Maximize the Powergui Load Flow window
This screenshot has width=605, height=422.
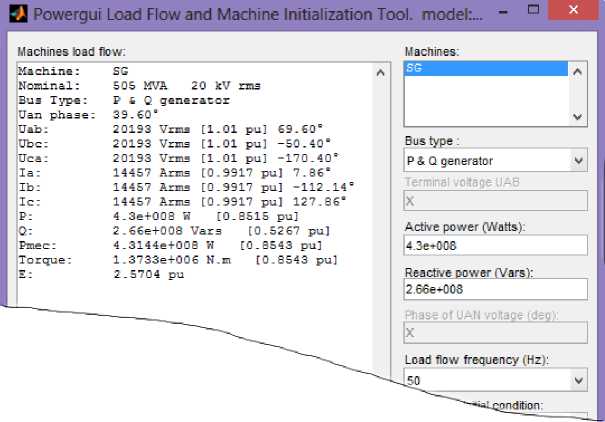(x=533, y=10)
